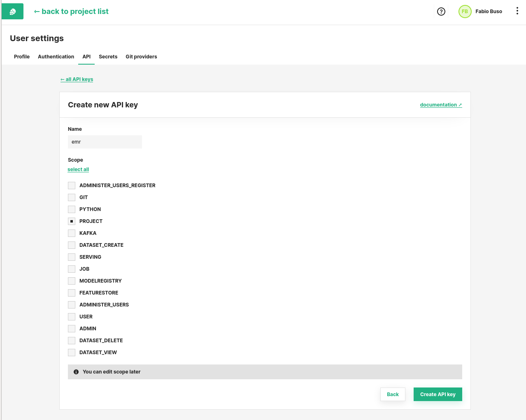Switch to the Profile tab
This screenshot has width=526, height=420.
pyautogui.click(x=21, y=57)
